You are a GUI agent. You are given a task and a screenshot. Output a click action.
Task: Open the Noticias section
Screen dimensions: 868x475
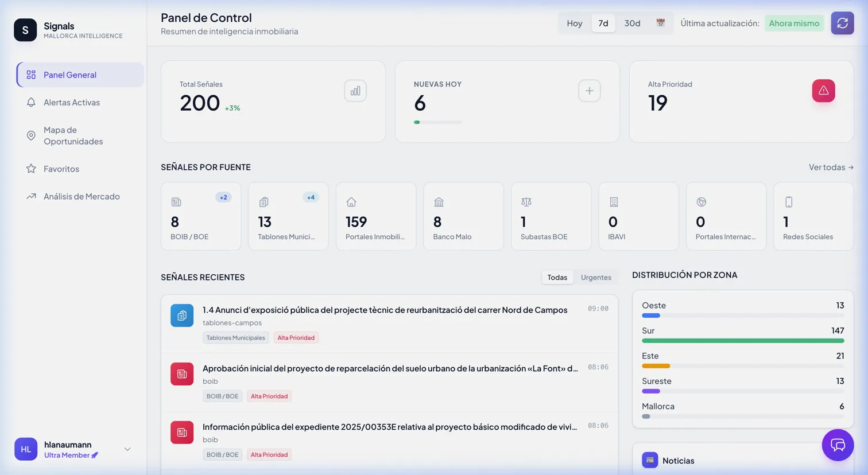[x=678, y=461]
